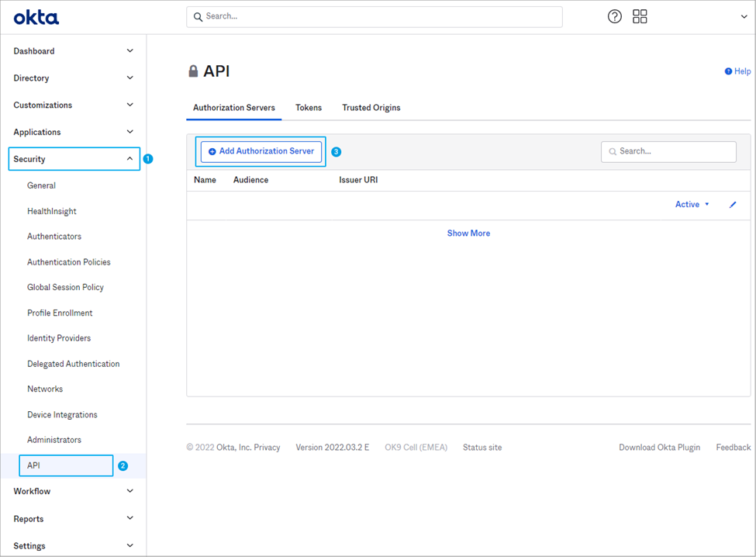This screenshot has height=557, width=756.
Task: Open Device Integrations
Action: (62, 415)
